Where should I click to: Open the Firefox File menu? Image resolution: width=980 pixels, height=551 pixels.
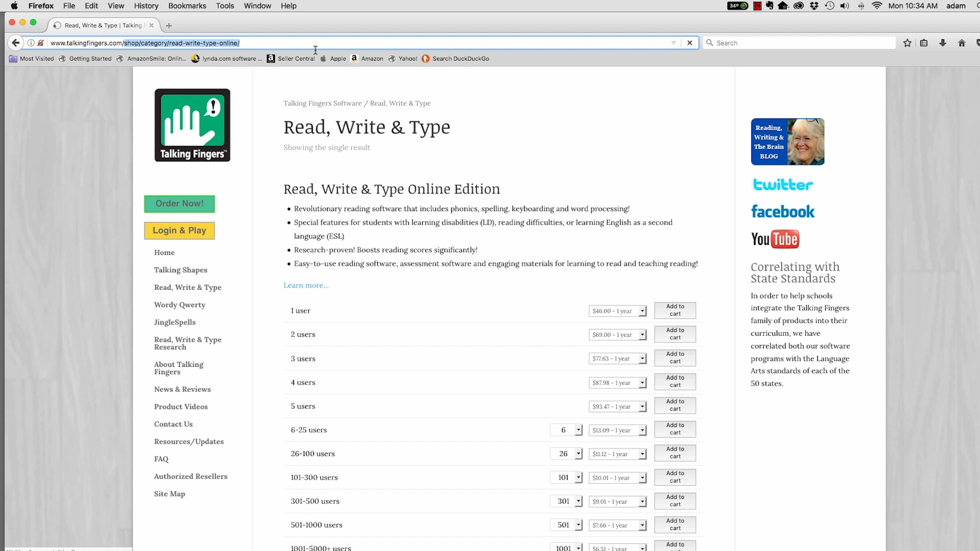click(x=69, y=6)
